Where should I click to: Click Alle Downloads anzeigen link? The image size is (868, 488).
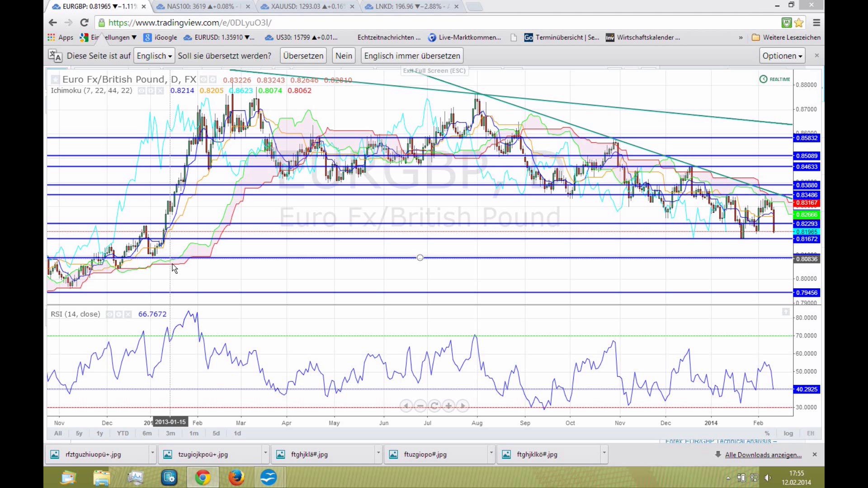tap(763, 455)
